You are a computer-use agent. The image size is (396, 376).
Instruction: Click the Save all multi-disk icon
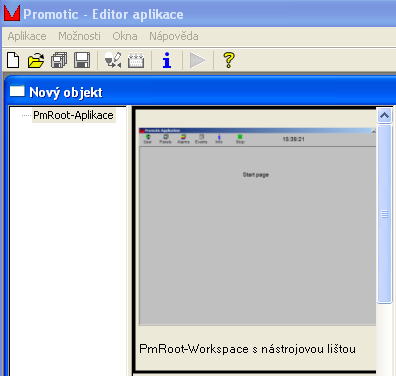(59, 60)
